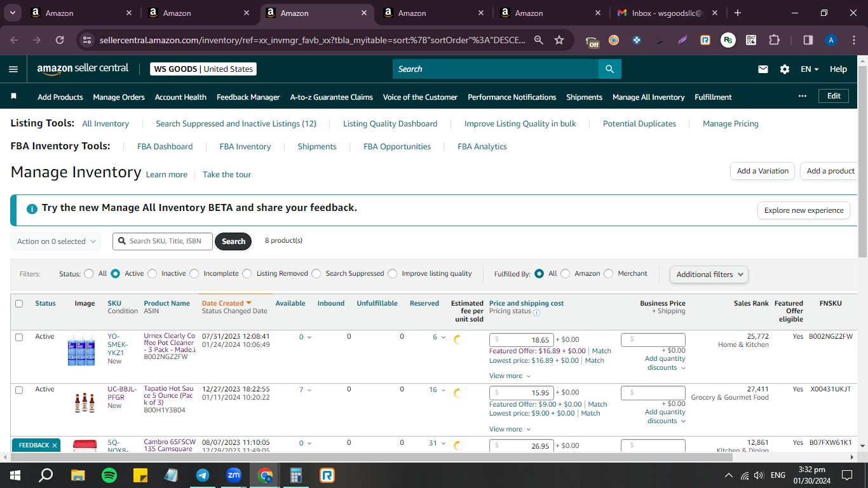Open the Manage Pricing link

tap(731, 124)
